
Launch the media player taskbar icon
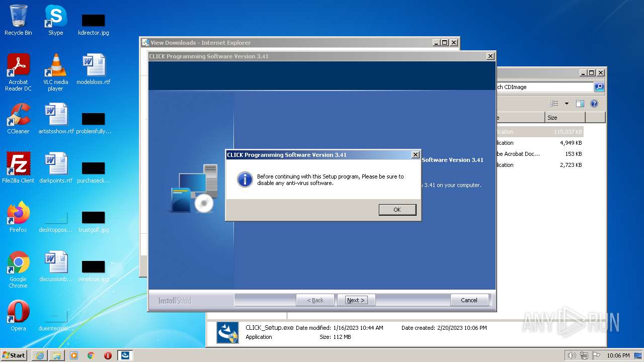coord(74,355)
